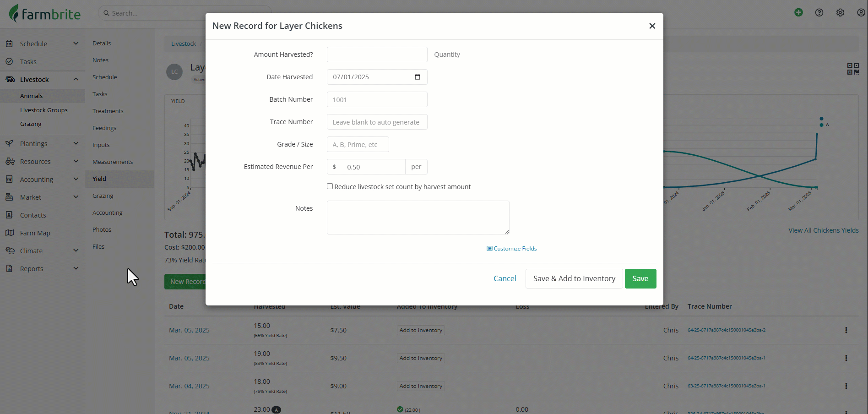Click the Customize Fields link

point(512,249)
